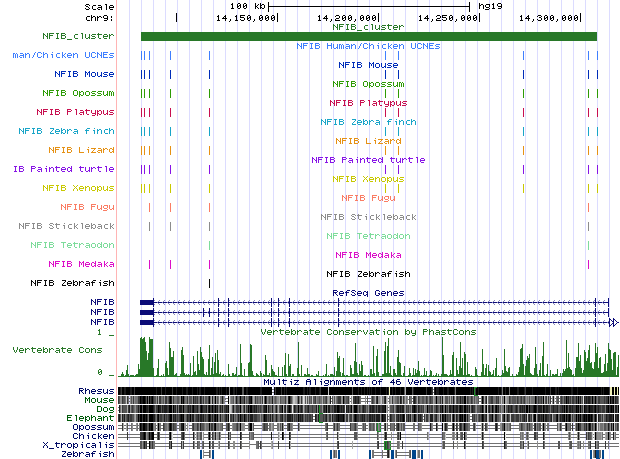The width and height of the screenshot is (620, 459).
Task: Click the NFIB Platypus label in left column
Action: pos(75,111)
